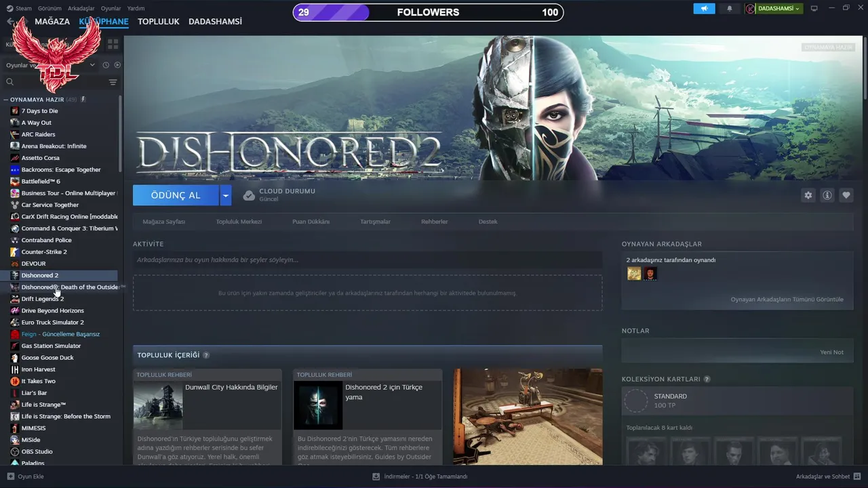Open Rehberler link
The image size is (868, 488).
(x=435, y=222)
